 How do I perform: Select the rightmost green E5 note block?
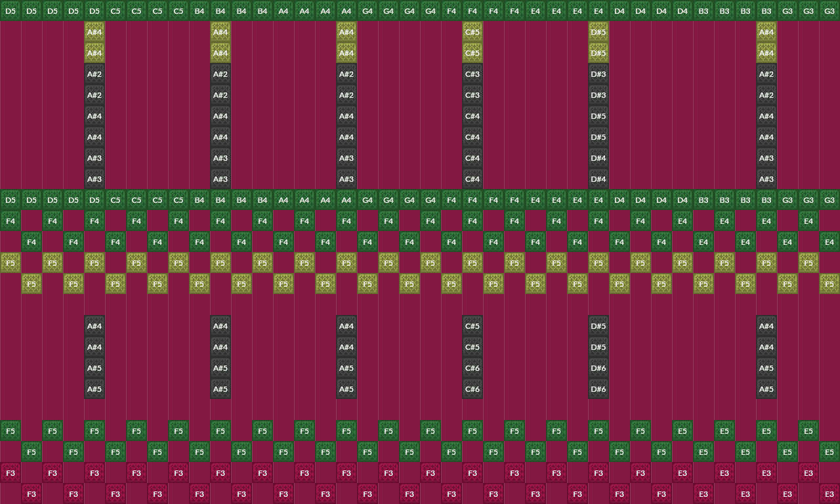pyautogui.click(x=829, y=451)
